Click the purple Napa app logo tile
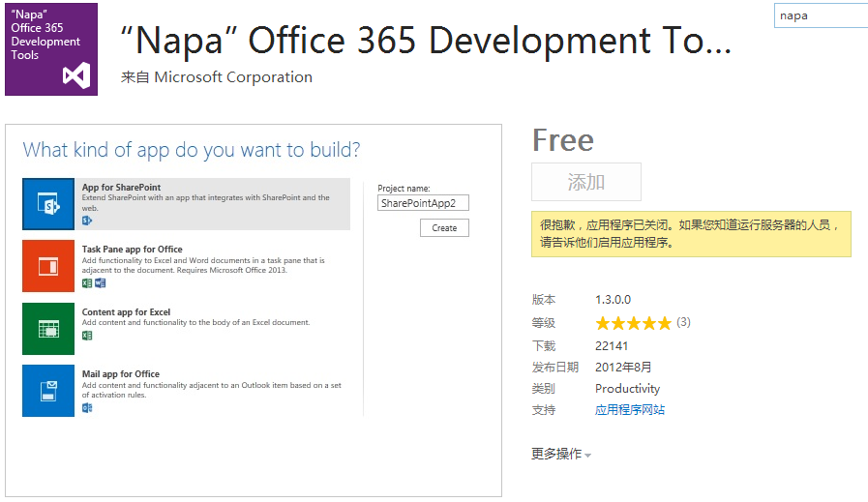Image resolution: width=868 pixels, height=502 pixels. pyautogui.click(x=51, y=49)
